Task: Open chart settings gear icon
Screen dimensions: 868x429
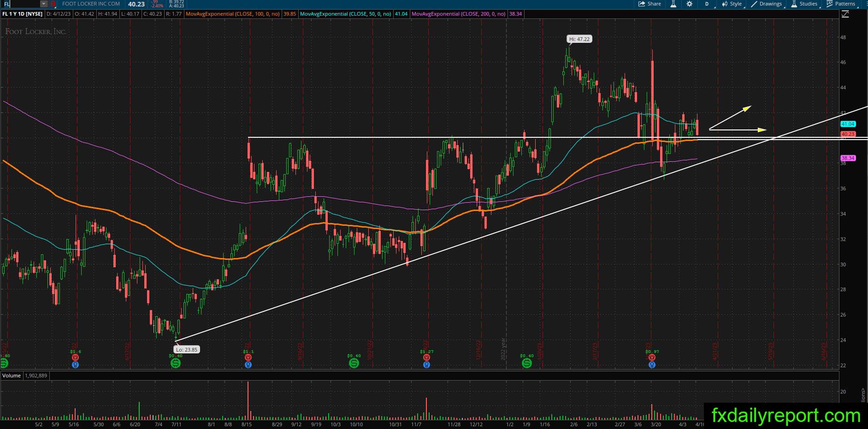Action: 689,4
